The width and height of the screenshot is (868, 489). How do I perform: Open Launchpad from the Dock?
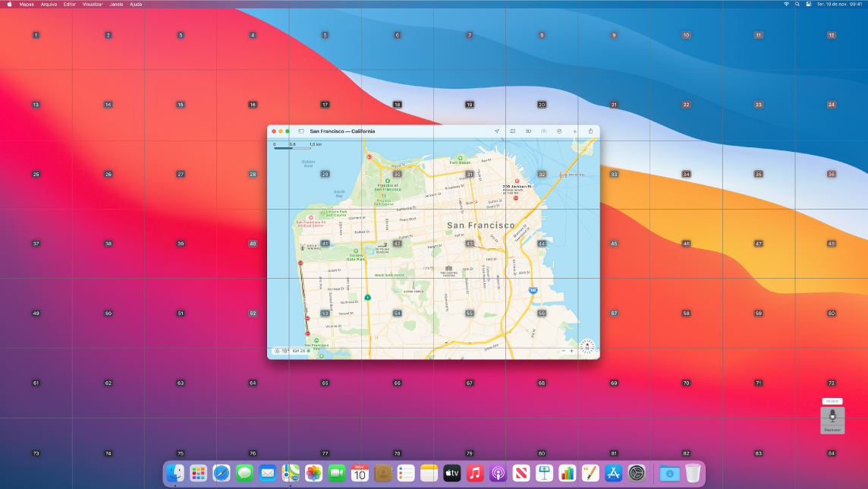click(199, 475)
